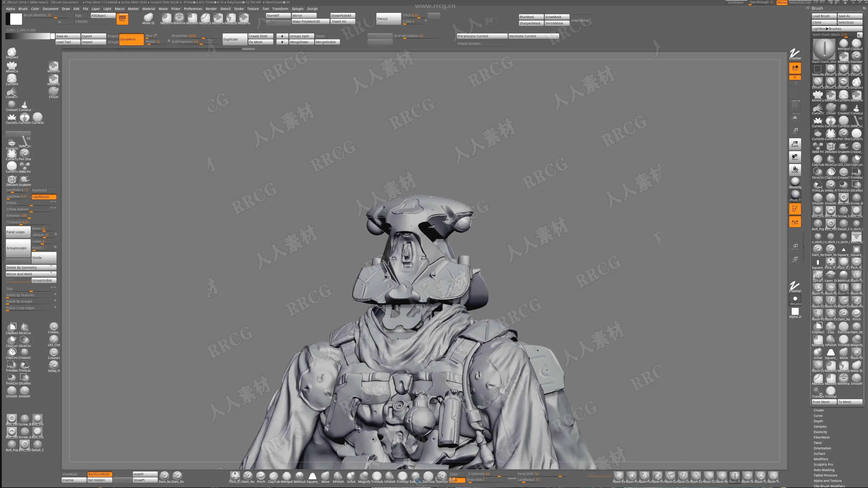Expand the Tablet Pressure section
This screenshot has width=868, height=488.
pyautogui.click(x=825, y=475)
